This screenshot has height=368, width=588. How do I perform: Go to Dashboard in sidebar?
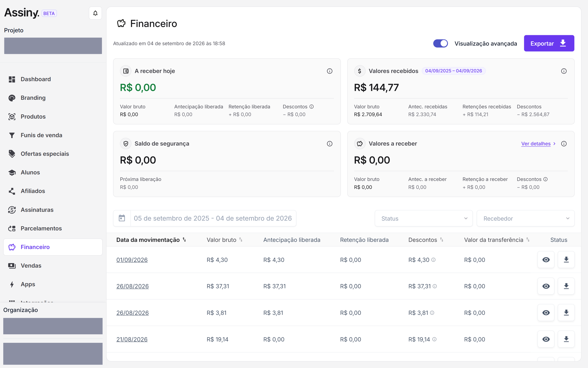click(x=53, y=79)
